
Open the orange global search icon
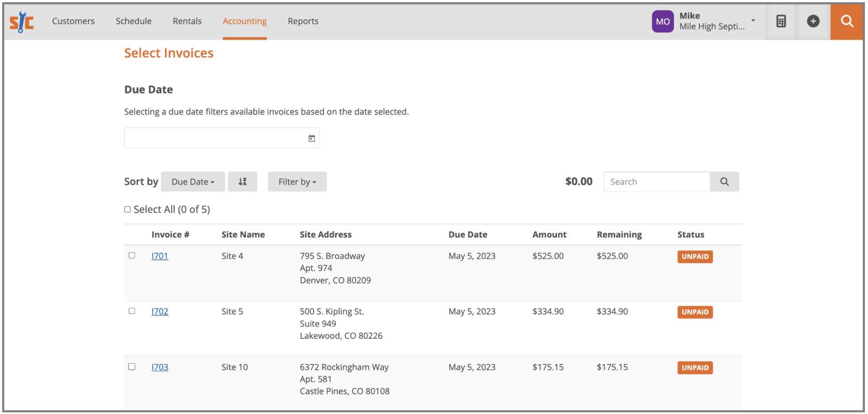pos(846,21)
